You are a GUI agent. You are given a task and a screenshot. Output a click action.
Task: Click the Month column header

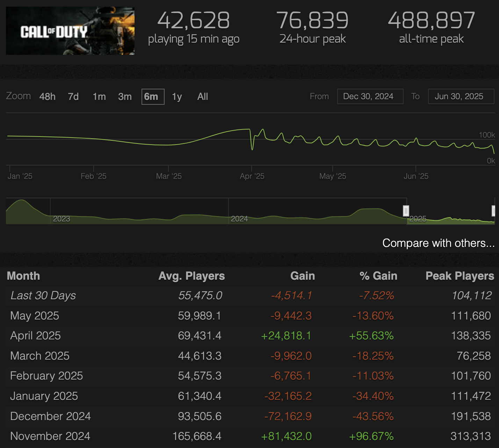23,276
